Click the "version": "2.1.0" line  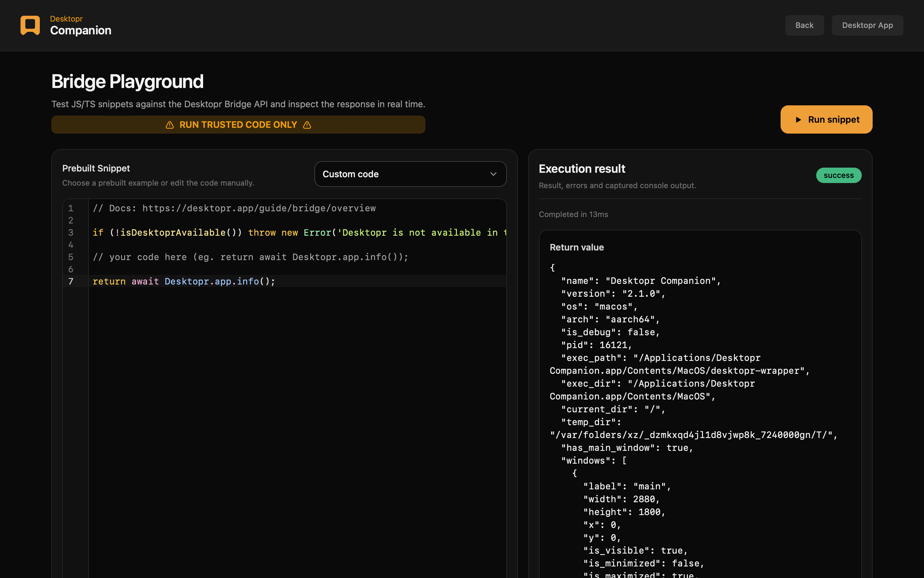pyautogui.click(x=613, y=293)
